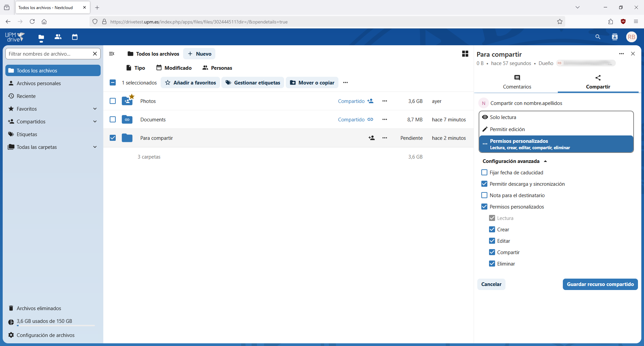Viewport: 644px width, 346px height.
Task: Open sidebar more options menu
Action: [x=622, y=54]
